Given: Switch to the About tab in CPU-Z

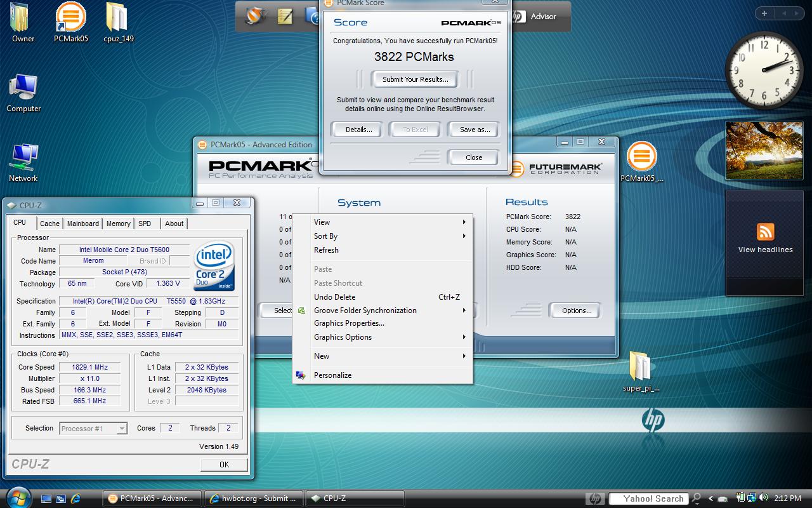Looking at the screenshot, I should pos(174,224).
